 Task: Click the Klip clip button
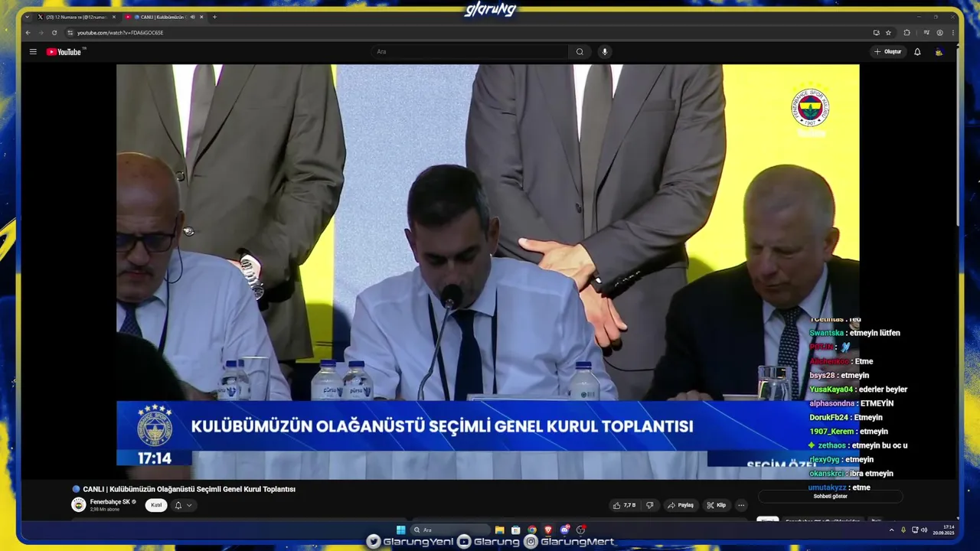click(717, 505)
